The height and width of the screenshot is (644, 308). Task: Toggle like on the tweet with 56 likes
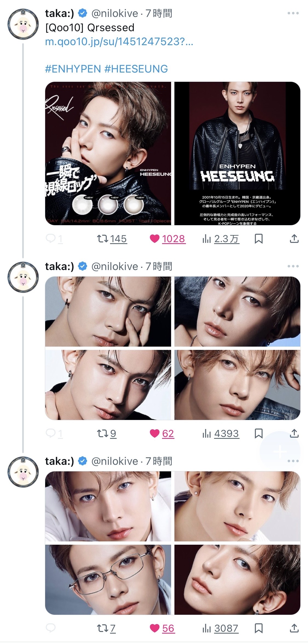(155, 628)
